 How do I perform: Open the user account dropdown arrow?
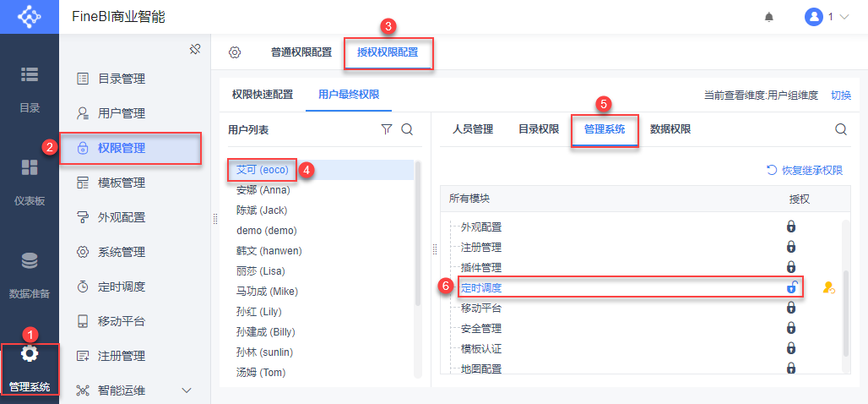click(844, 17)
